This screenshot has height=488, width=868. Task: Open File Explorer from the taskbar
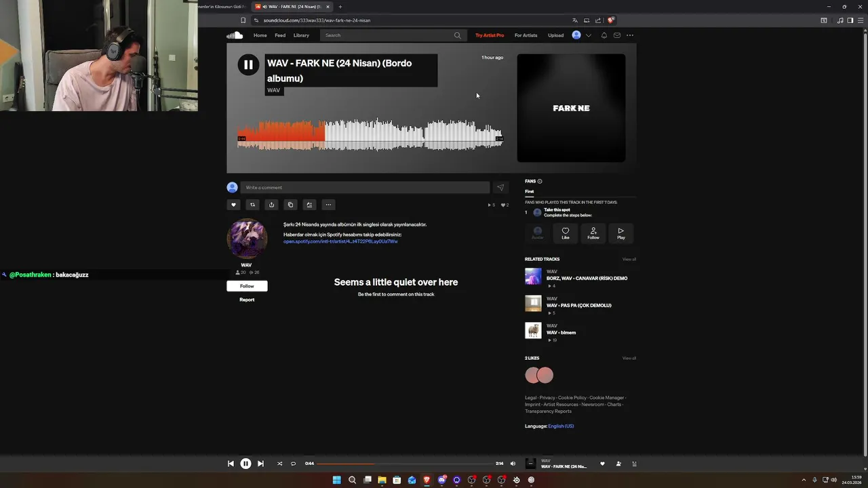click(382, 480)
